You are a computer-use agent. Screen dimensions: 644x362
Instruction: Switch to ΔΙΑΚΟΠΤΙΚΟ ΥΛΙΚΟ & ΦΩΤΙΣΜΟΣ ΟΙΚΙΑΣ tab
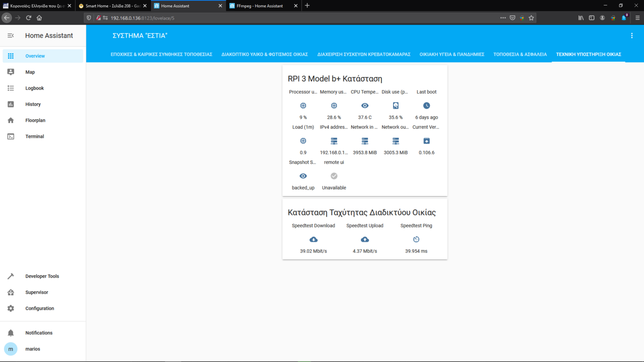point(265,54)
